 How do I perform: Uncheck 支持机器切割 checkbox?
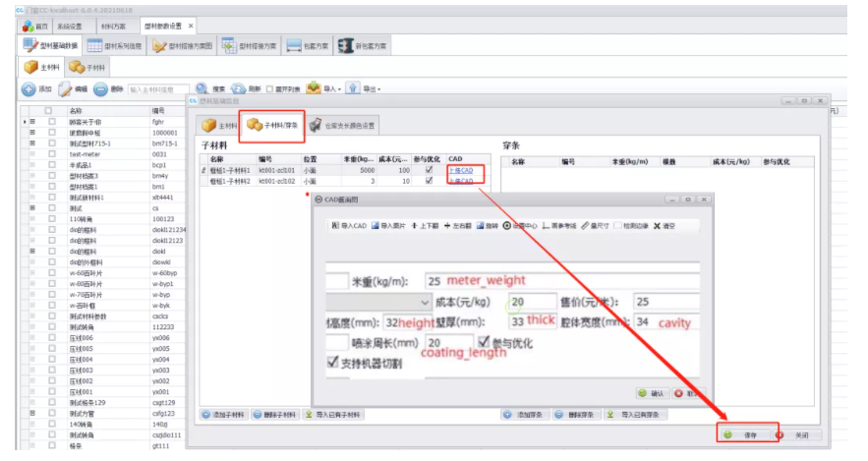(x=333, y=362)
